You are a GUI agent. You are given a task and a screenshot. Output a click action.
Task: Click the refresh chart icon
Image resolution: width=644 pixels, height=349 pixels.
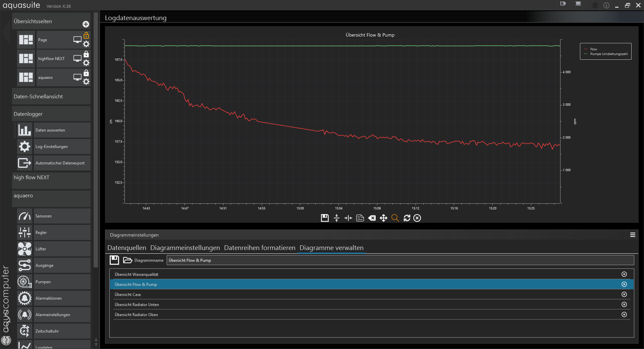(407, 218)
